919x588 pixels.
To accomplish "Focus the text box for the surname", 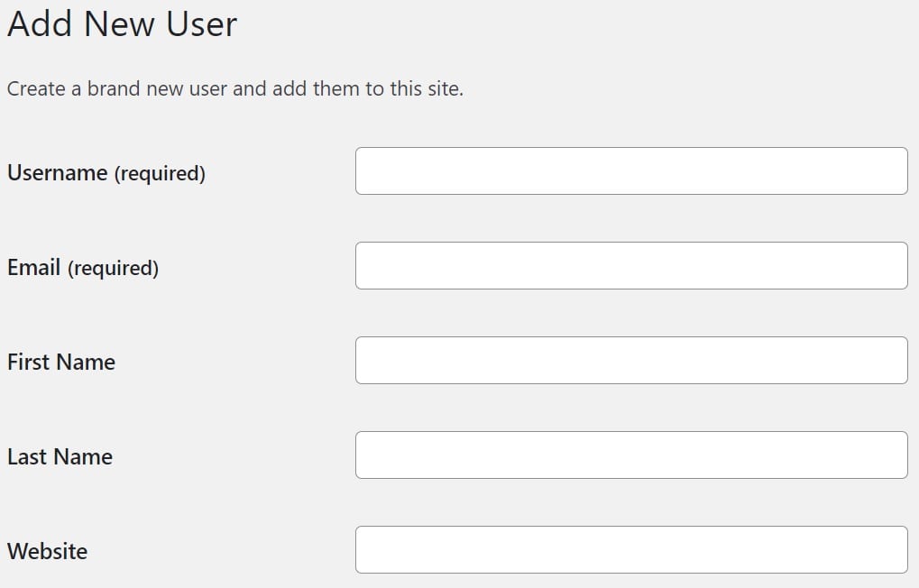I will 631,455.
